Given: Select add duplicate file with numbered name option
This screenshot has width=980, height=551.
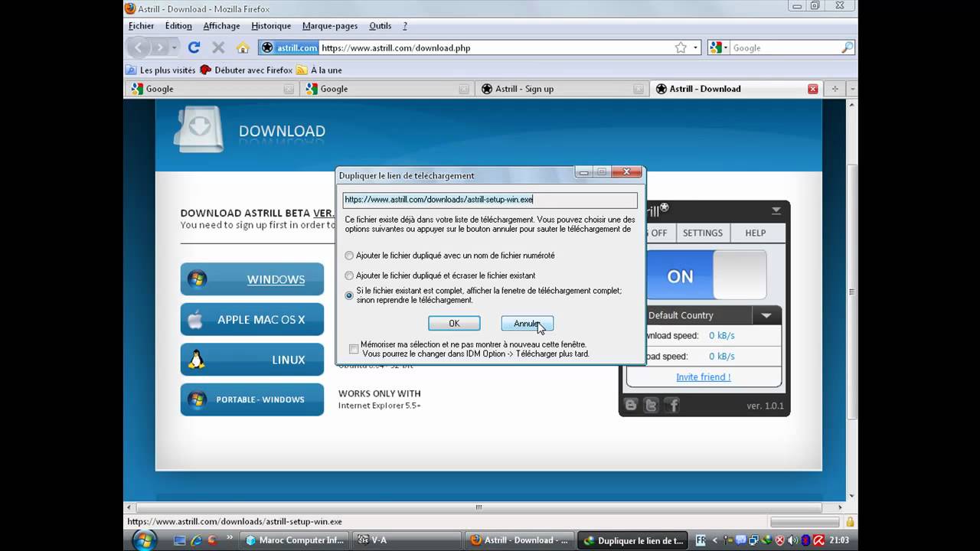Looking at the screenshot, I should 349,256.
